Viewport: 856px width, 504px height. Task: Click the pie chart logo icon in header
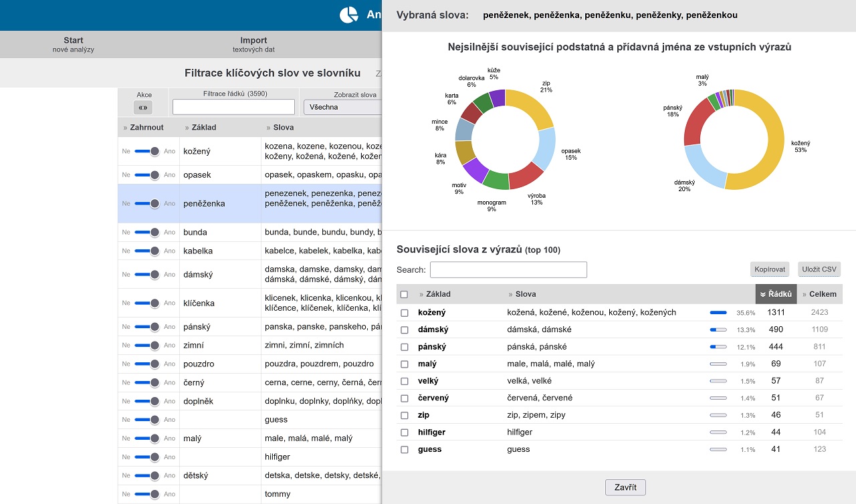pos(349,15)
